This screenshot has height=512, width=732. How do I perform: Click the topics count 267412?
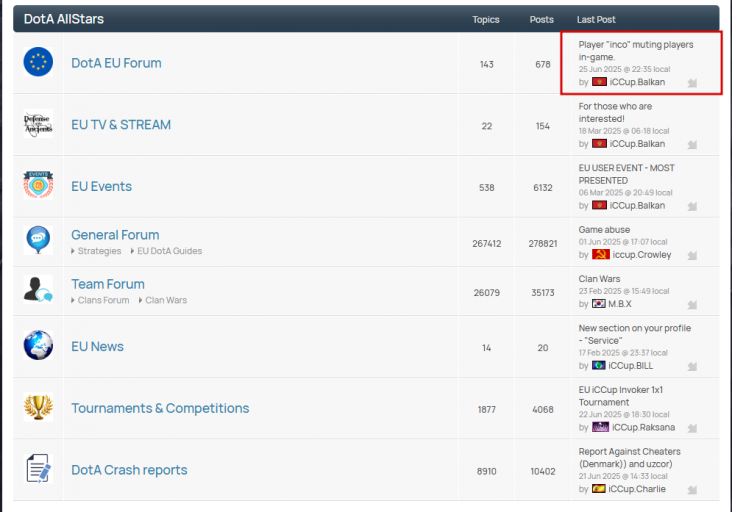click(x=486, y=244)
